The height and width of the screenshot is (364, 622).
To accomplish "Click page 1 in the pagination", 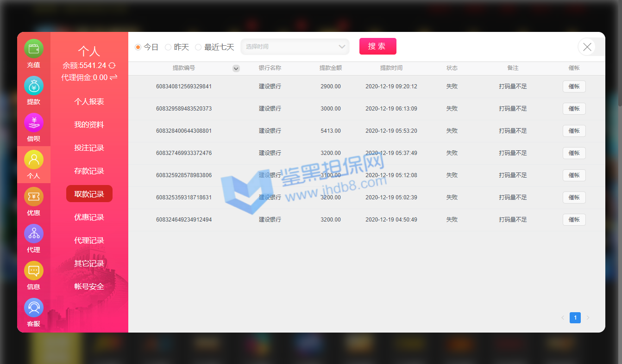I will pos(575,318).
